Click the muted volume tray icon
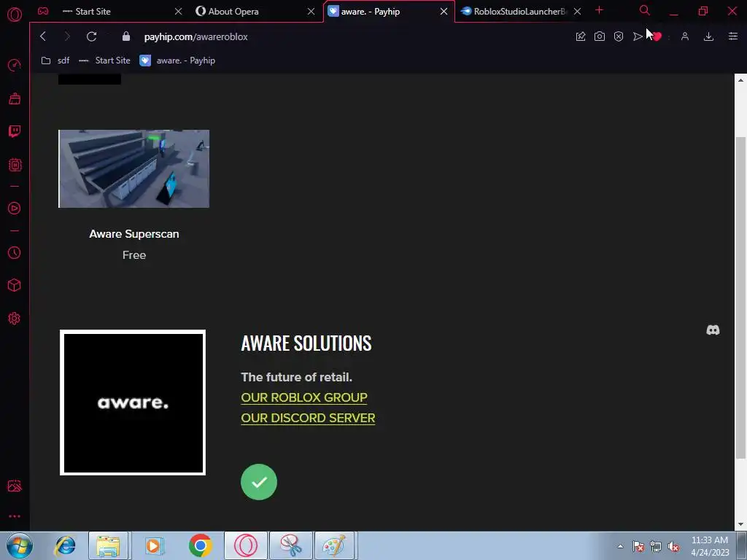Image resolution: width=747 pixels, height=560 pixels. tap(673, 547)
